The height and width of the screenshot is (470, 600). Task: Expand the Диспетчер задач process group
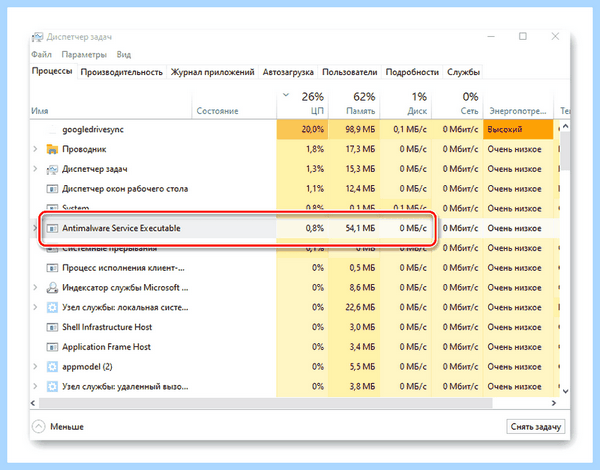pos(35,169)
